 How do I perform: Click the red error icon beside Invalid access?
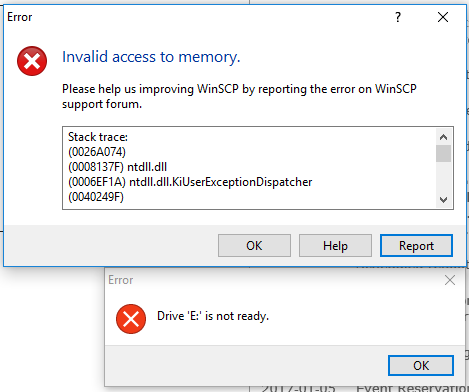pos(32,61)
